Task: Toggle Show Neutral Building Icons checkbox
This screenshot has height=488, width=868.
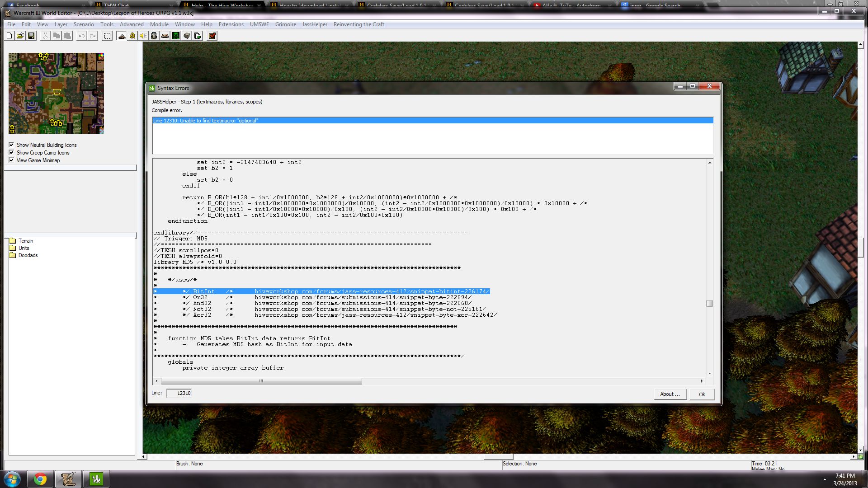Action: pyautogui.click(x=11, y=145)
